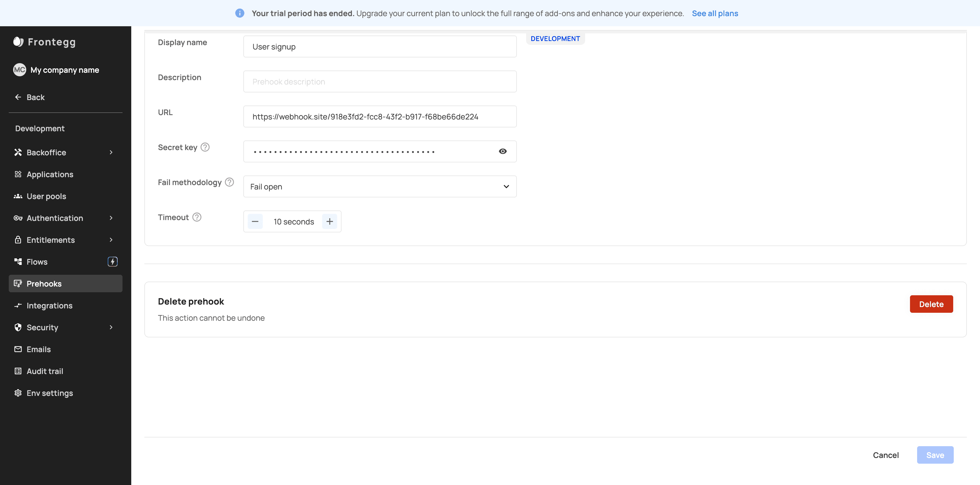Select Prehooks menu item

point(65,284)
